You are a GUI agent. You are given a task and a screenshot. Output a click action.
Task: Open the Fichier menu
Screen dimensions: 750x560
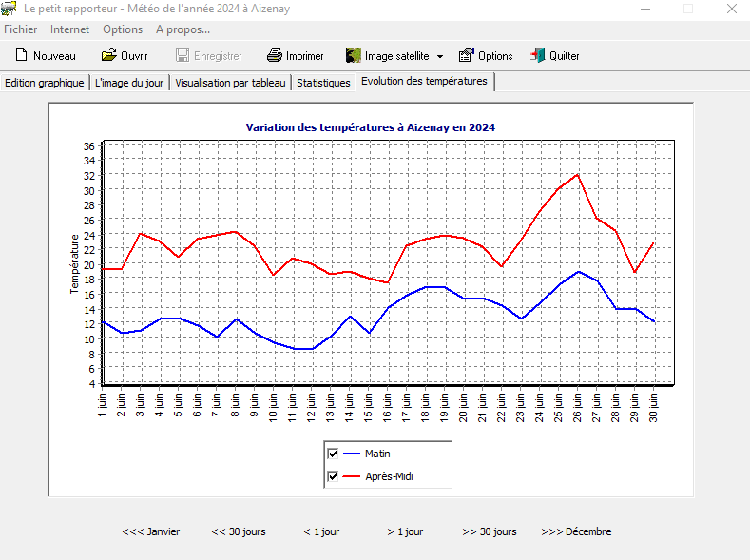pos(21,29)
